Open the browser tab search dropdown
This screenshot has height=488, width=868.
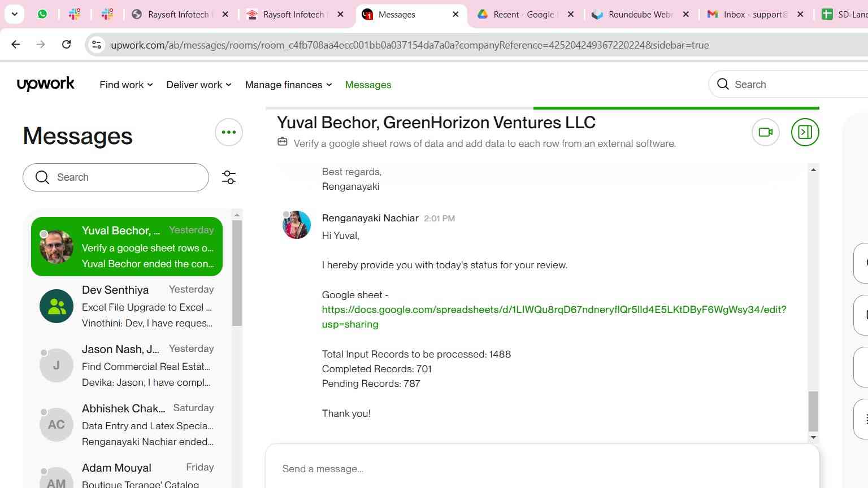click(x=14, y=14)
